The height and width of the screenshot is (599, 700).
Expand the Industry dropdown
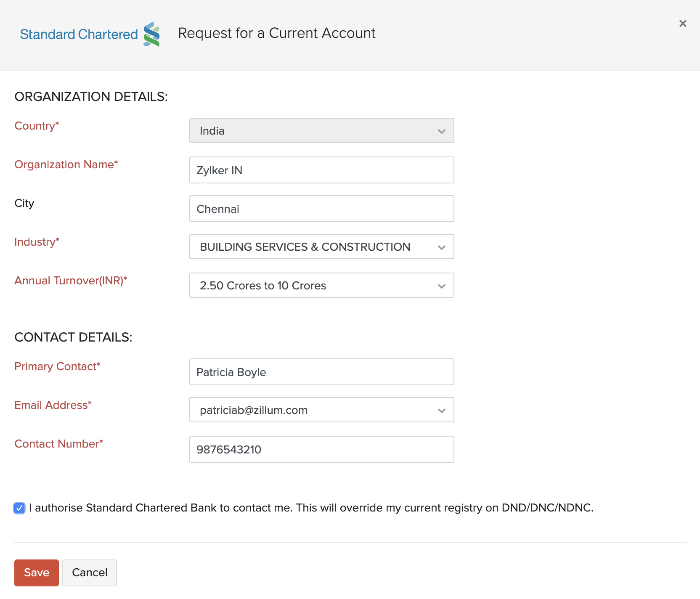click(x=321, y=247)
